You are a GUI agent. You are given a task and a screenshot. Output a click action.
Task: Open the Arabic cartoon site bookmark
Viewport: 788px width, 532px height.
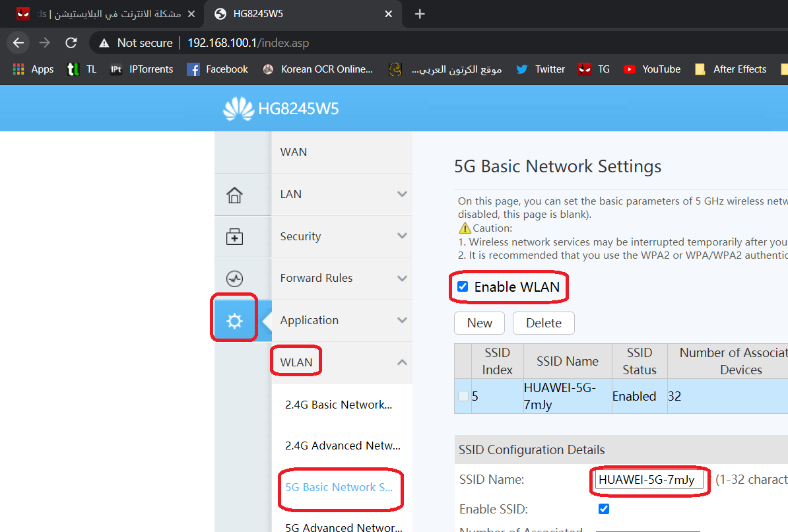(445, 69)
